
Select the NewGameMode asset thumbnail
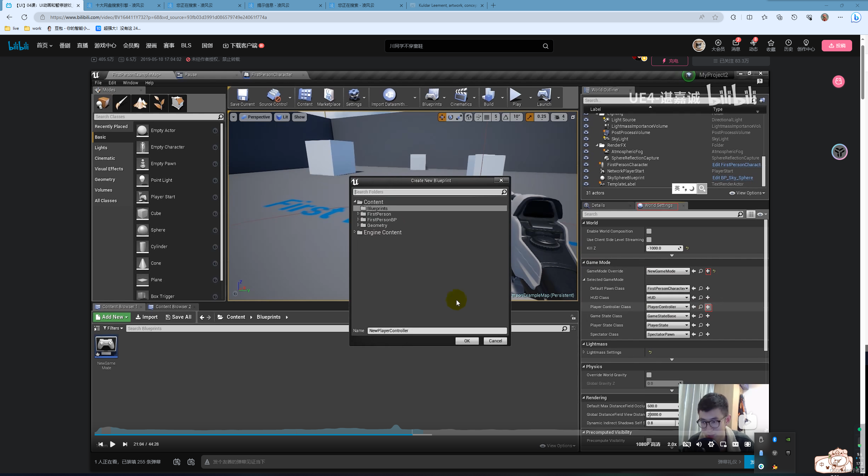pos(106,347)
